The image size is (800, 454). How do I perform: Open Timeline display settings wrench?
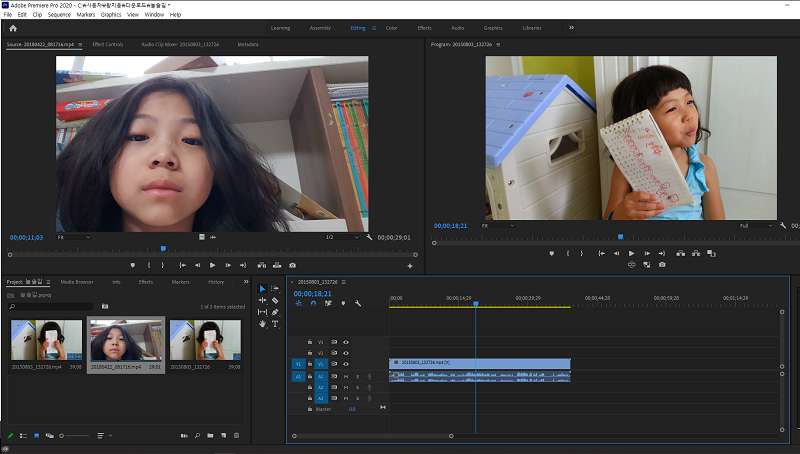click(x=358, y=304)
